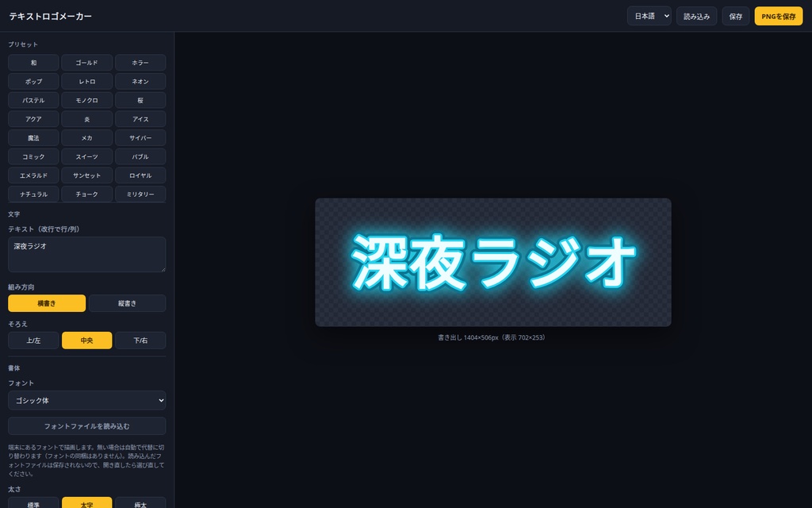The image size is (812, 508).
Task: Select the チョーク preset
Action: tap(87, 194)
